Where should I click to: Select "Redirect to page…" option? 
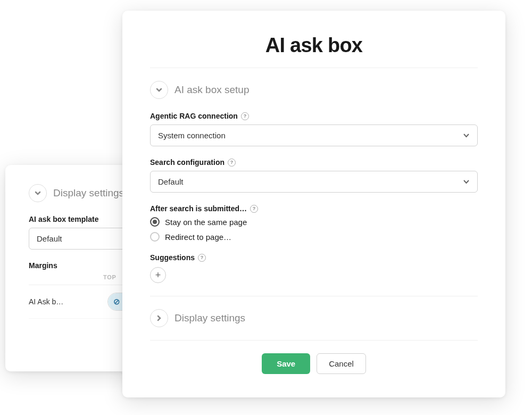tap(155, 237)
